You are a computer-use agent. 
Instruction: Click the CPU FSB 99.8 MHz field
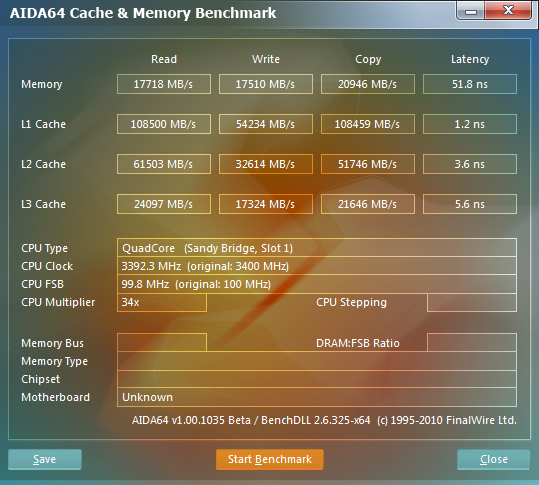click(317, 284)
